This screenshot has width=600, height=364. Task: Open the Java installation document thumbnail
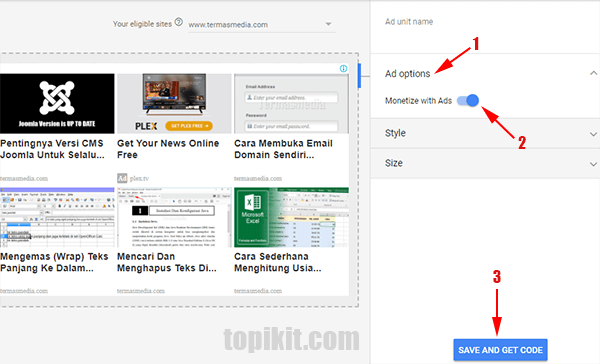pyautogui.click(x=174, y=217)
